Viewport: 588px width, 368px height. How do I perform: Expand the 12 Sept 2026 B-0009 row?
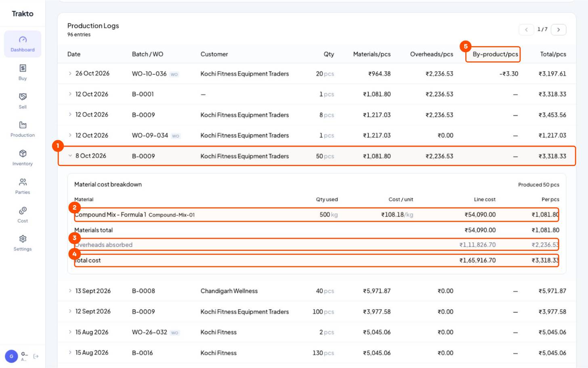tap(70, 311)
